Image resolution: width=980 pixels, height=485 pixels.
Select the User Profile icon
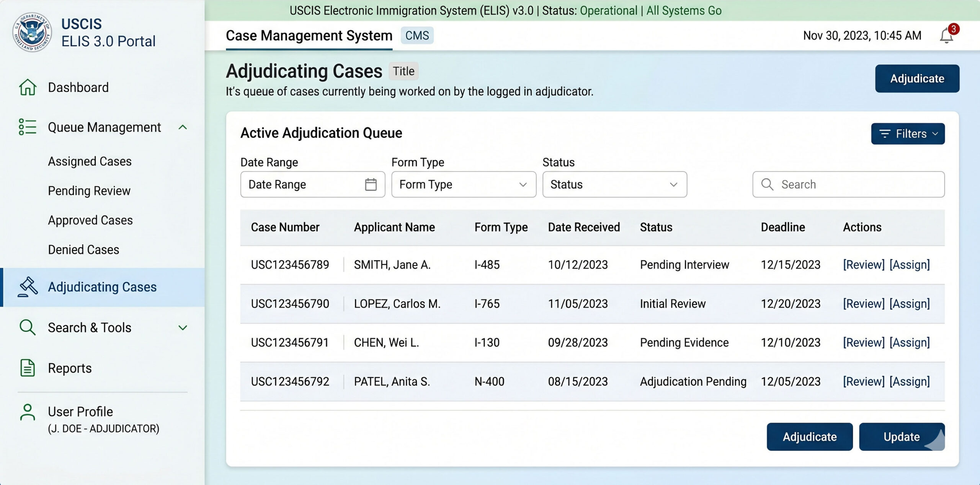(27, 412)
